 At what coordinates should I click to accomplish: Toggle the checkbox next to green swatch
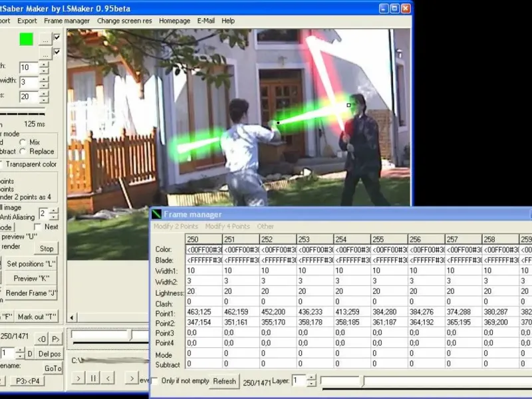click(x=57, y=37)
